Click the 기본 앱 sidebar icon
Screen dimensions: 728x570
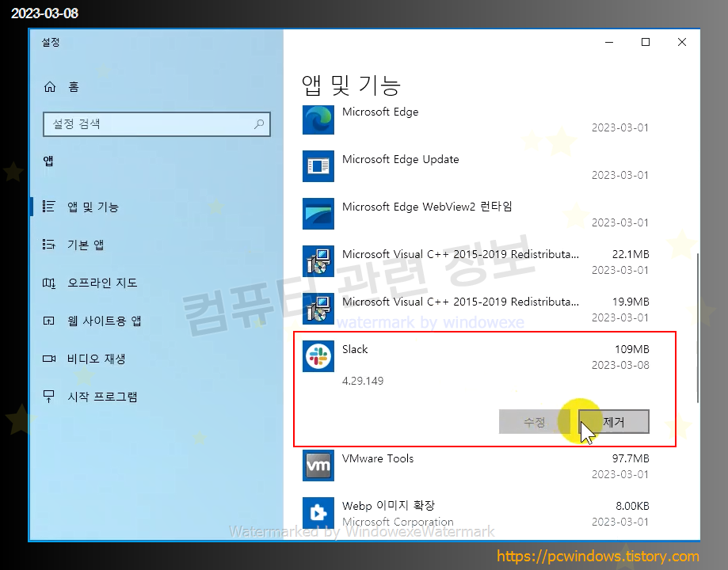click(x=49, y=245)
